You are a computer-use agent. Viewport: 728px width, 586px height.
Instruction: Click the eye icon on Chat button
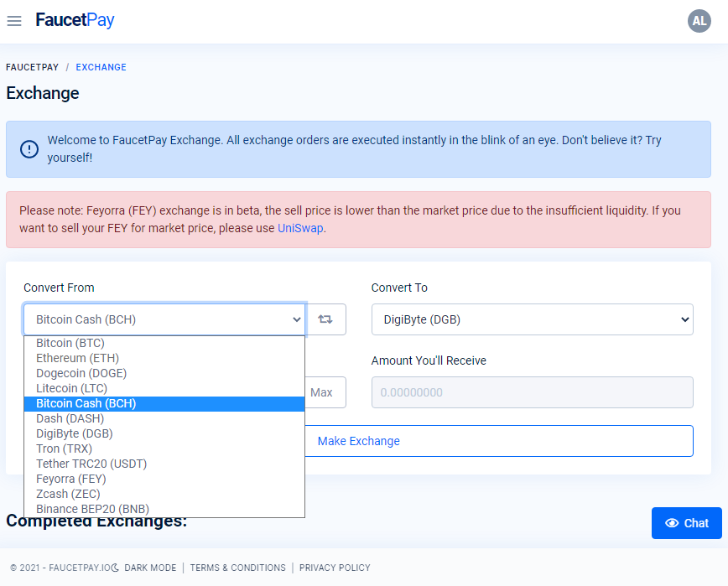pyautogui.click(x=672, y=523)
